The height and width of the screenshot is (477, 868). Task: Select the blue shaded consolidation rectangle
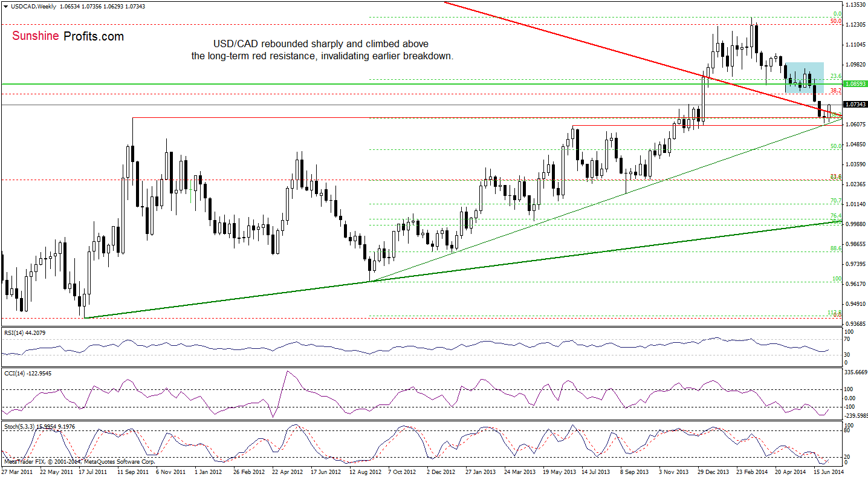[804, 77]
